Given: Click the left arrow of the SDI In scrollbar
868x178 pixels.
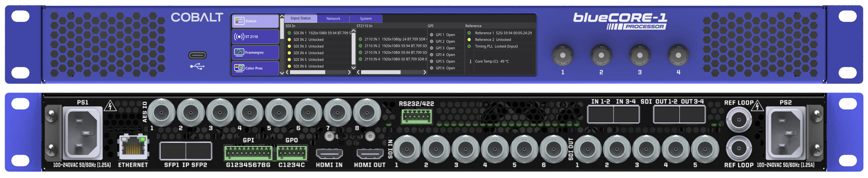Looking at the screenshot, I should pyautogui.click(x=287, y=72).
